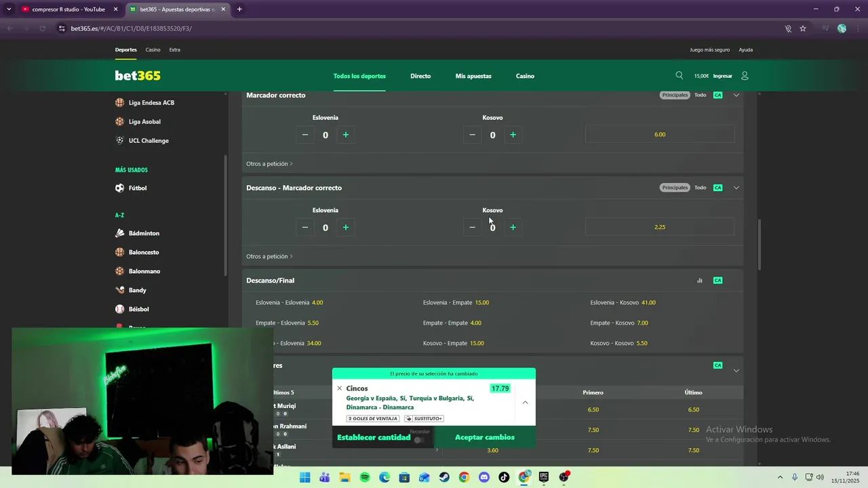The height and width of the screenshot is (488, 868).
Task: Collapse the bet slip with chevron arrow
Action: (525, 403)
